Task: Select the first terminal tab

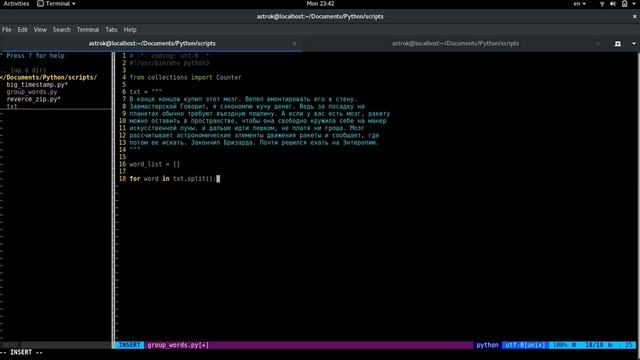Action: (x=152, y=43)
